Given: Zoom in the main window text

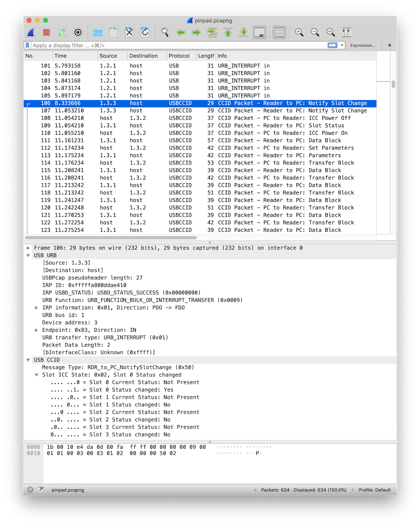Looking at the screenshot, I should coord(299,33).
